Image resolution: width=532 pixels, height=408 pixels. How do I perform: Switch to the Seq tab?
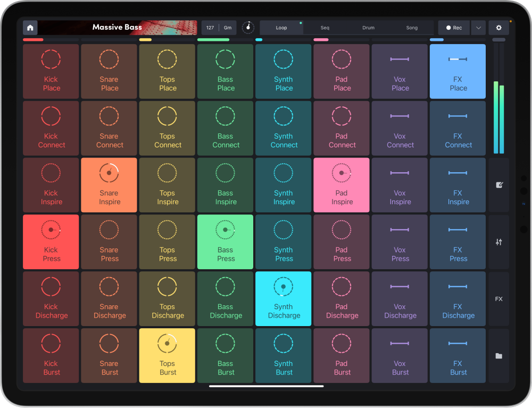[325, 27]
